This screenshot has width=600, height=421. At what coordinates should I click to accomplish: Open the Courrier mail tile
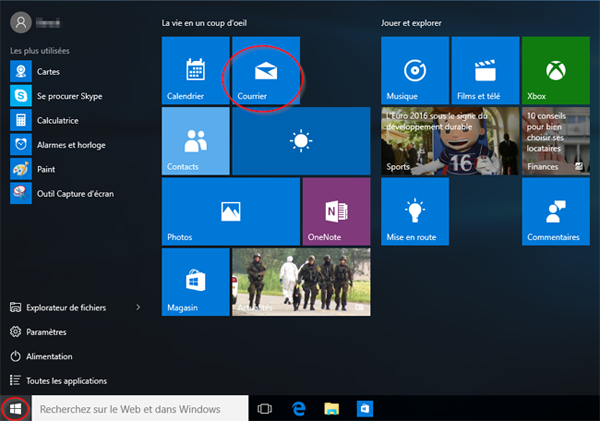265,71
